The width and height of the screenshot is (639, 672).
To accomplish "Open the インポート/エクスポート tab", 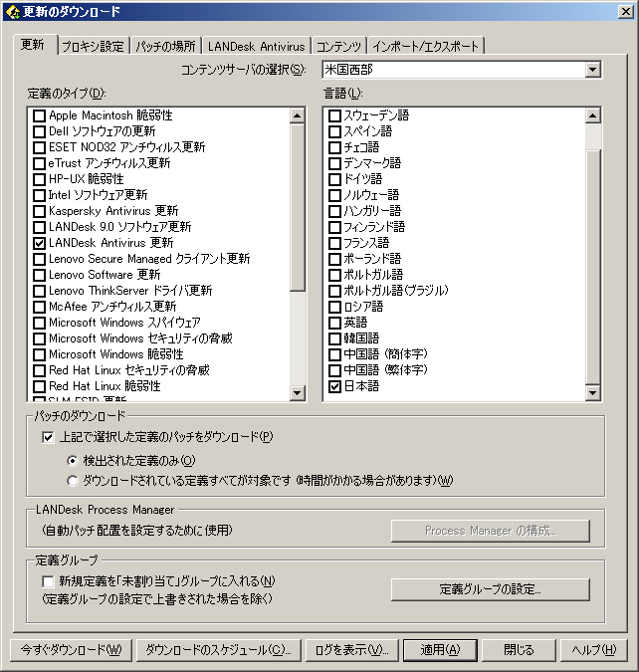I will [x=426, y=46].
